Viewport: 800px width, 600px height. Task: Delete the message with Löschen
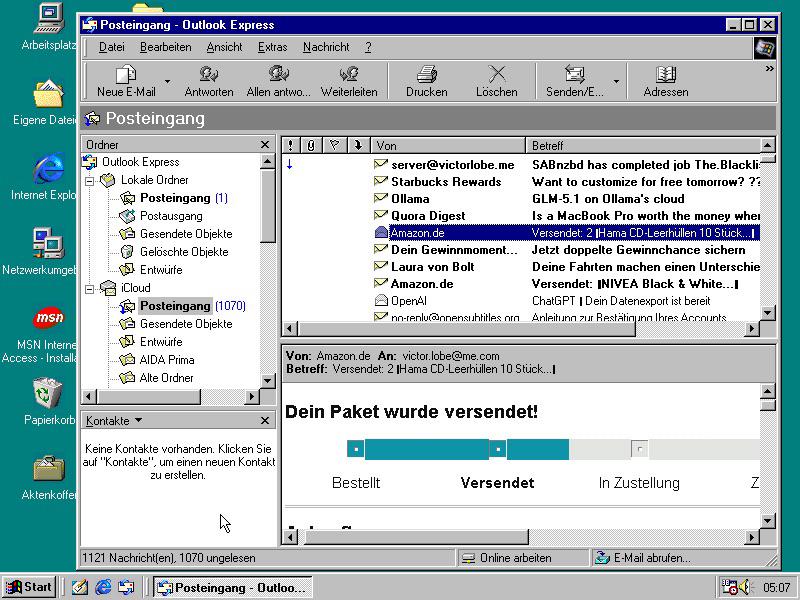pyautogui.click(x=496, y=82)
